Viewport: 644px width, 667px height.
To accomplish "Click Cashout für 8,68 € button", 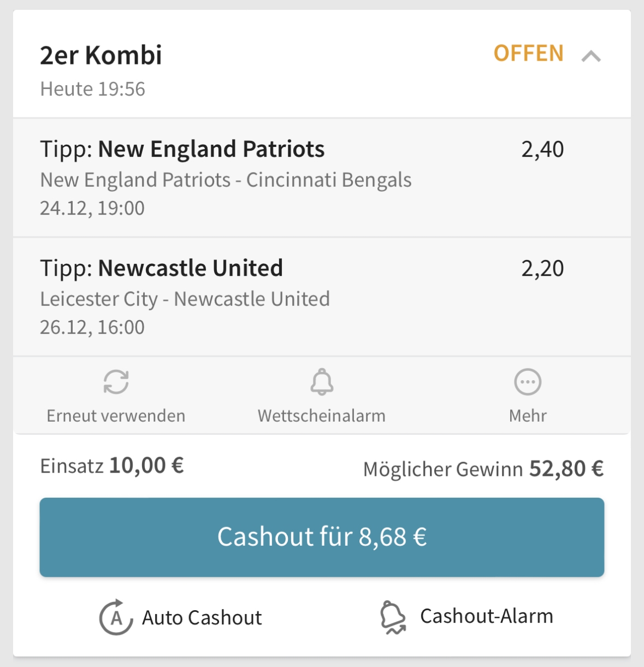I will point(322,537).
